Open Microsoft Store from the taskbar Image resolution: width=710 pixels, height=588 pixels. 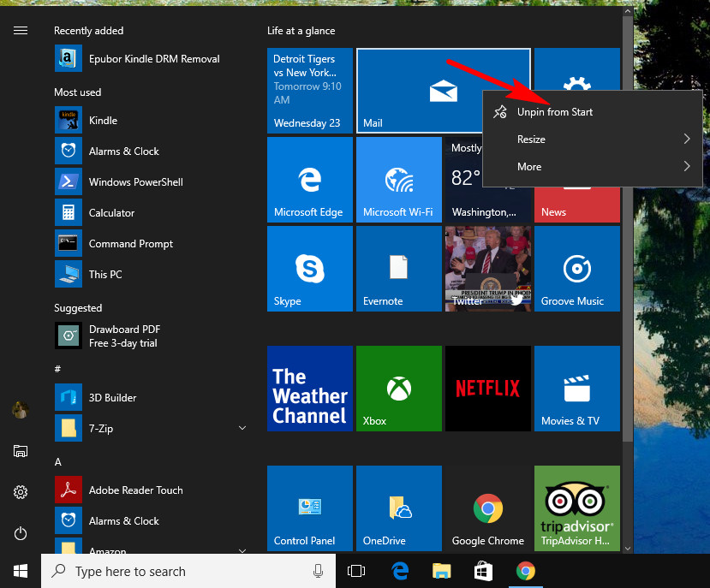point(483,571)
